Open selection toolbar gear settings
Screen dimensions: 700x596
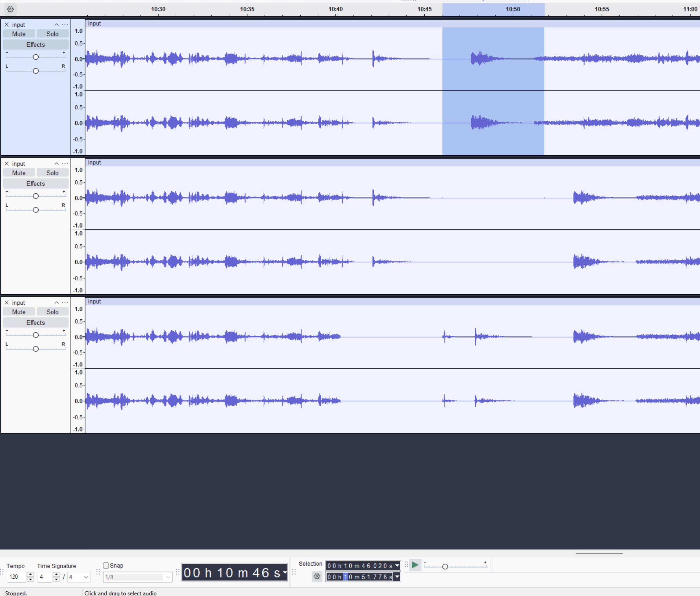point(316,577)
